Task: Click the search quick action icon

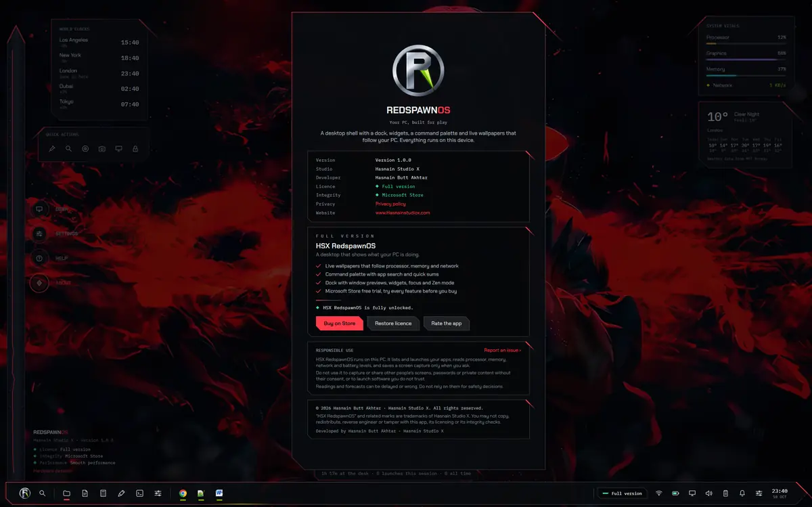Action: (x=68, y=148)
